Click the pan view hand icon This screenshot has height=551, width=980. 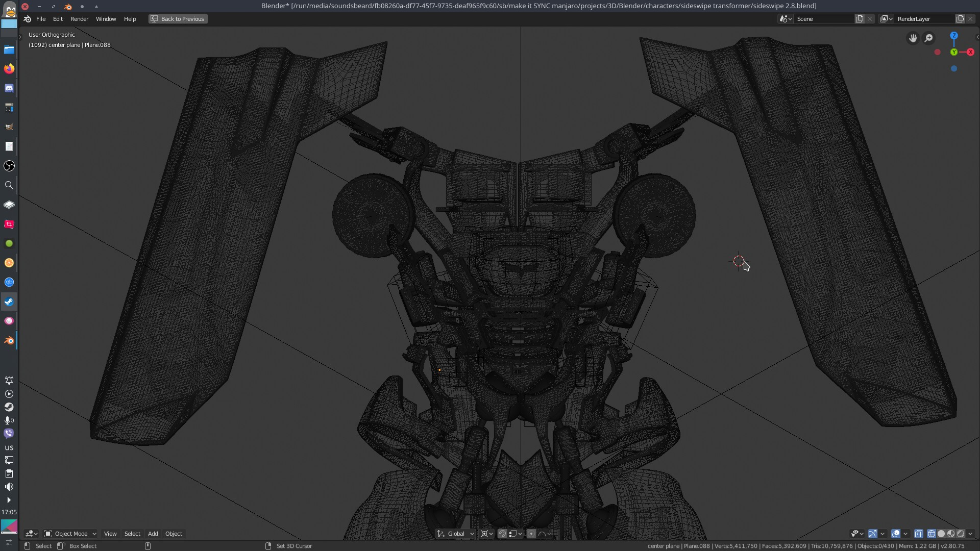coord(913,38)
